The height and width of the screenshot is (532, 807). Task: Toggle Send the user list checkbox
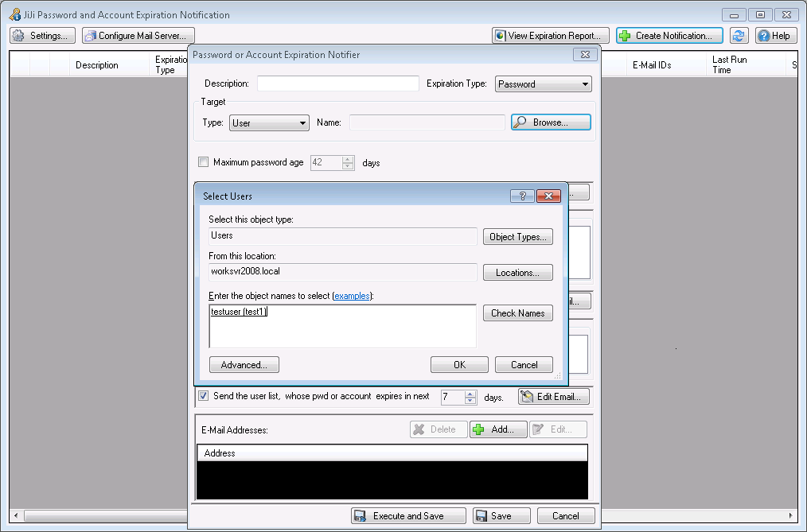point(203,396)
